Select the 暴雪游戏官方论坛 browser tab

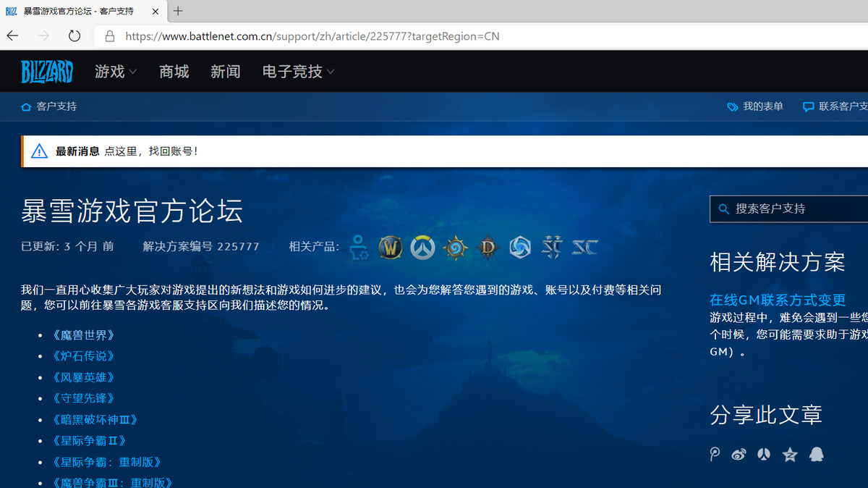(x=83, y=12)
